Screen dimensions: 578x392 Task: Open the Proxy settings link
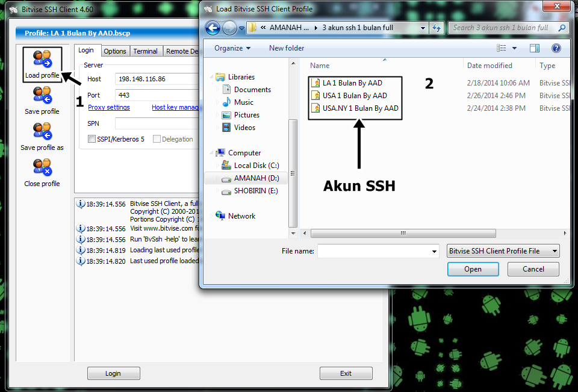[109, 107]
